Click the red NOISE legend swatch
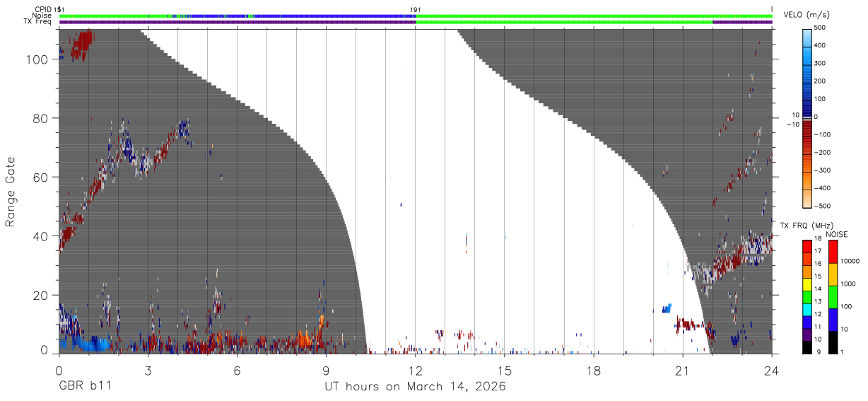This screenshot has height=401, width=868. click(x=833, y=251)
